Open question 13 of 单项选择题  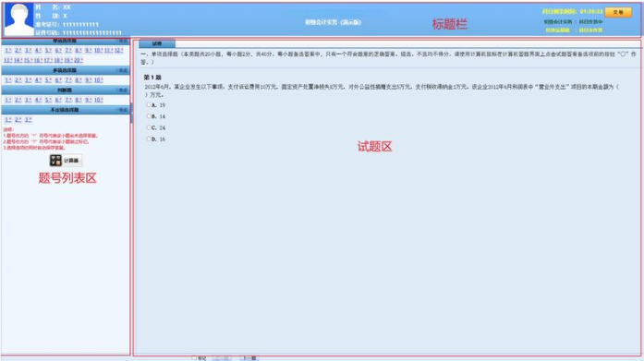(x=7, y=60)
